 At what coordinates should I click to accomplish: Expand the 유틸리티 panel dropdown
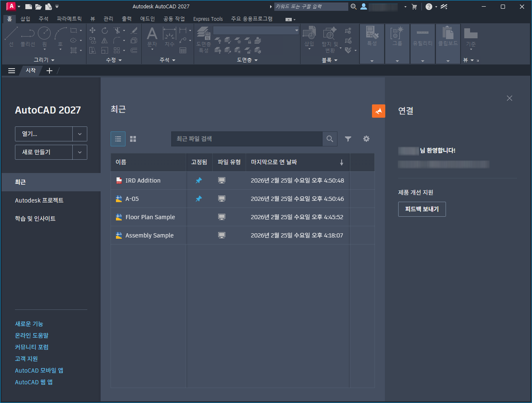tap(423, 61)
